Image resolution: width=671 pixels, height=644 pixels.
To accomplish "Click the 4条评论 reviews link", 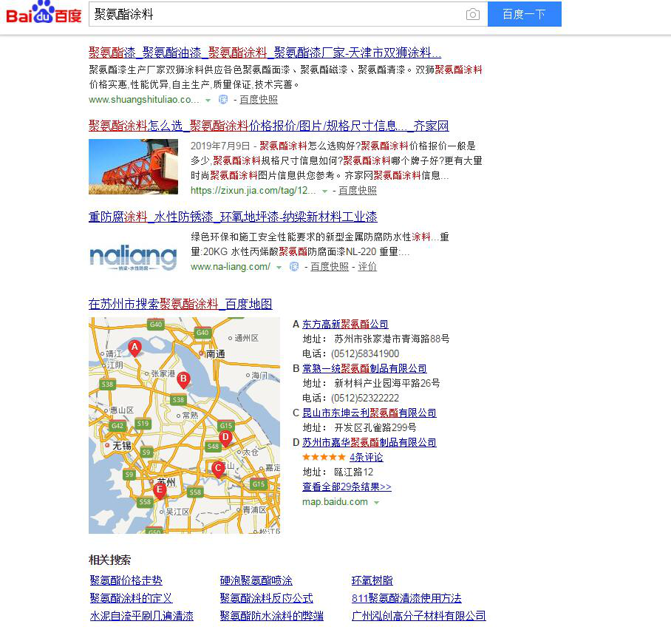I will (366, 458).
